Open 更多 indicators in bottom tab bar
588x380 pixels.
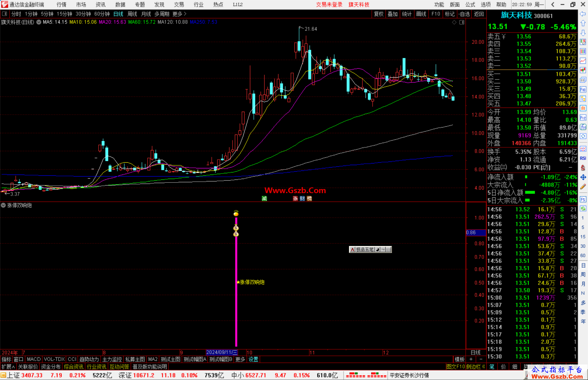click(240, 359)
